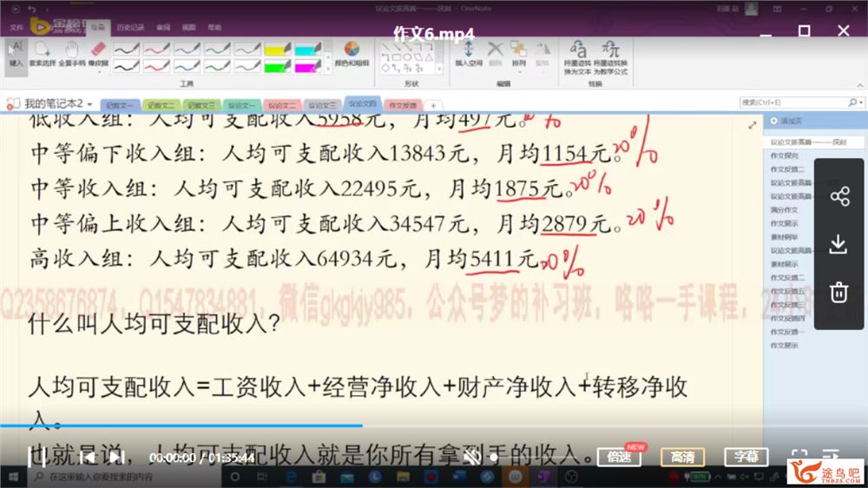
Task: Open the 记叙文一 section tab
Action: pyautogui.click(x=120, y=105)
